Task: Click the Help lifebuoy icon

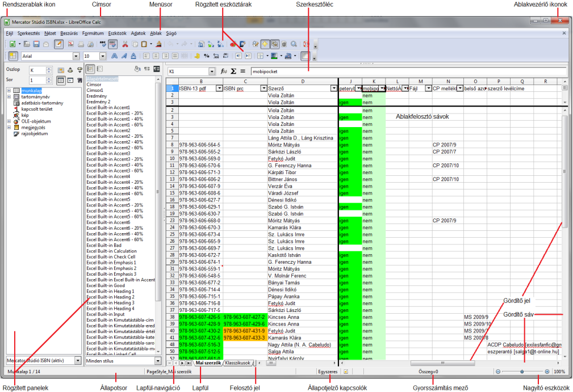Action: coord(306,44)
